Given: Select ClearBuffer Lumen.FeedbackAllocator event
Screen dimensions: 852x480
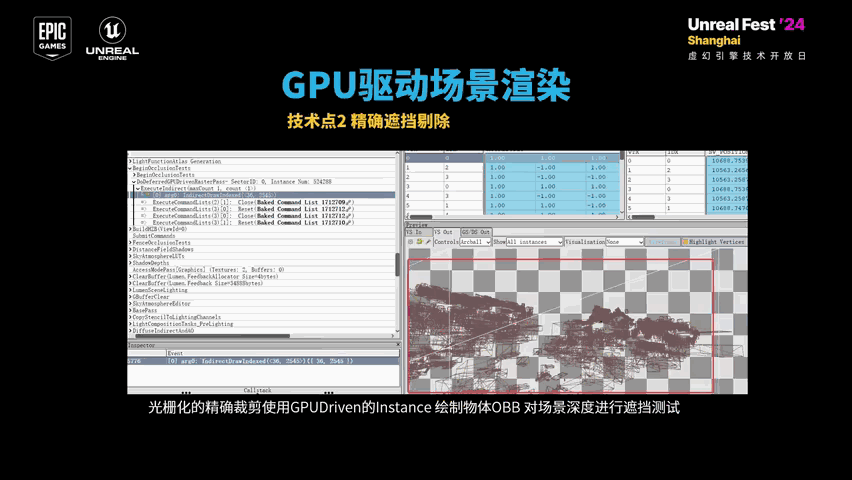Looking at the screenshot, I should [x=205, y=277].
